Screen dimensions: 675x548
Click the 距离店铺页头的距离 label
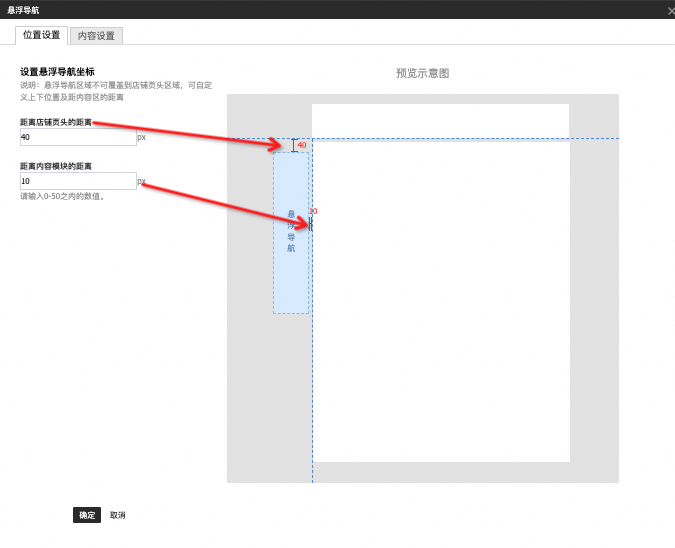56,122
